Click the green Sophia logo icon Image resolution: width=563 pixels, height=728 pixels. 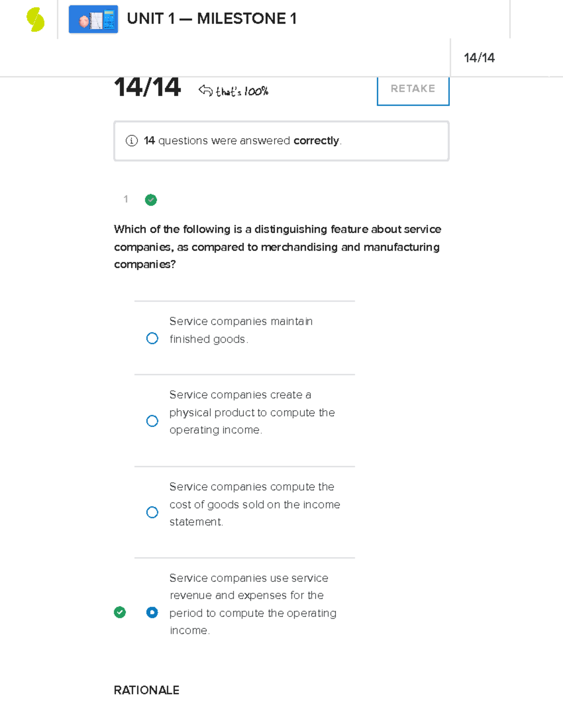click(35, 20)
